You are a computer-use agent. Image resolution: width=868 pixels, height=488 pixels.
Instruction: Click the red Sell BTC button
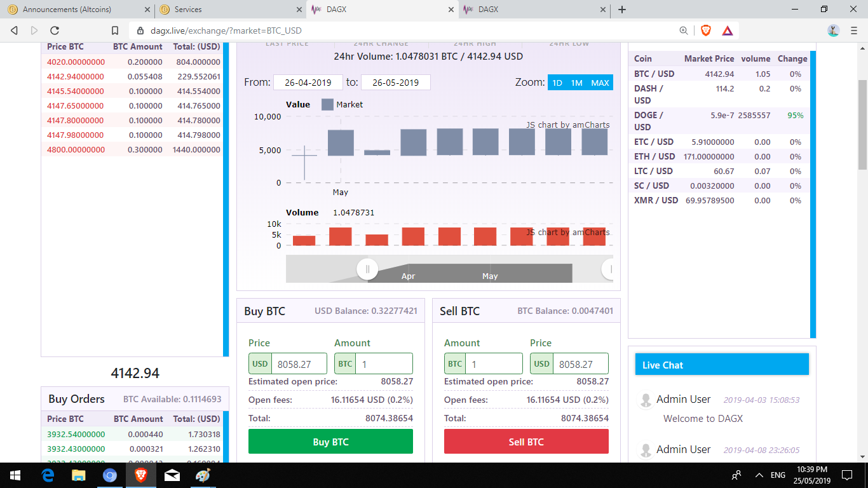tap(526, 442)
